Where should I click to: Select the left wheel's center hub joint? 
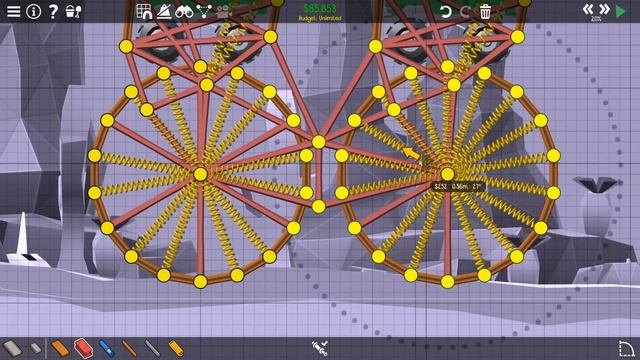pos(200,174)
